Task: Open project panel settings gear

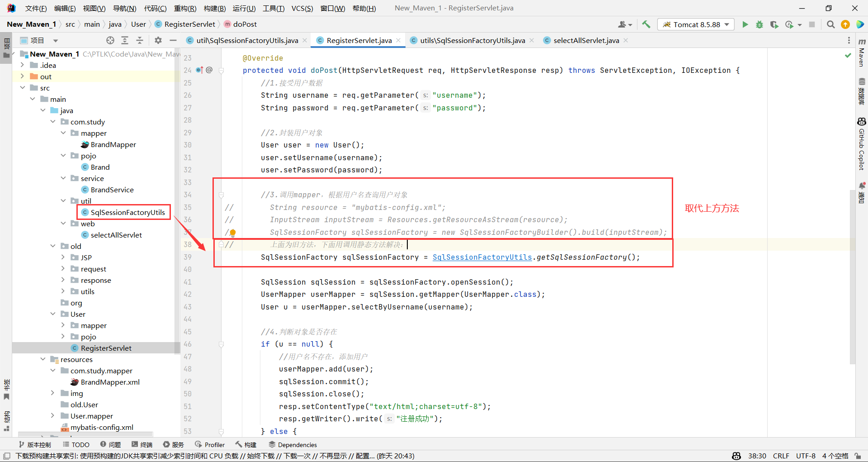Action: coord(158,40)
